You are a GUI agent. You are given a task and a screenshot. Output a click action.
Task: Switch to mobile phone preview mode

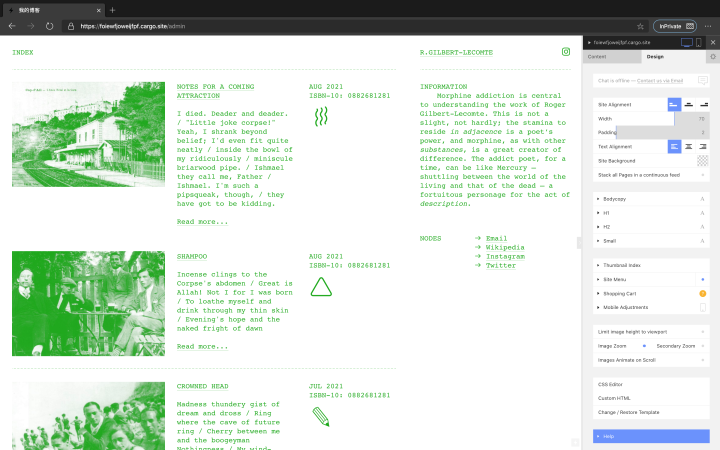698,42
